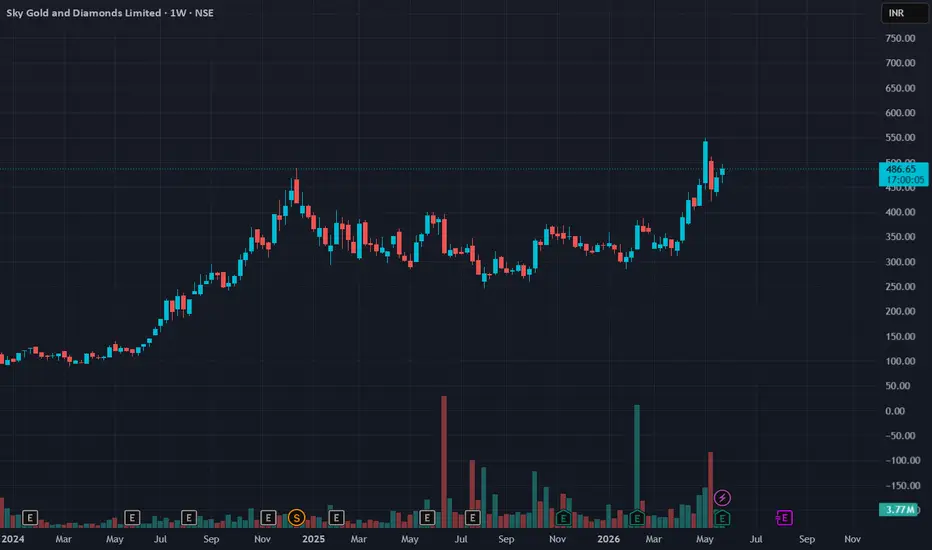This screenshot has height=550, width=932.
Task: Open the INR currency selector
Action: coord(904,13)
